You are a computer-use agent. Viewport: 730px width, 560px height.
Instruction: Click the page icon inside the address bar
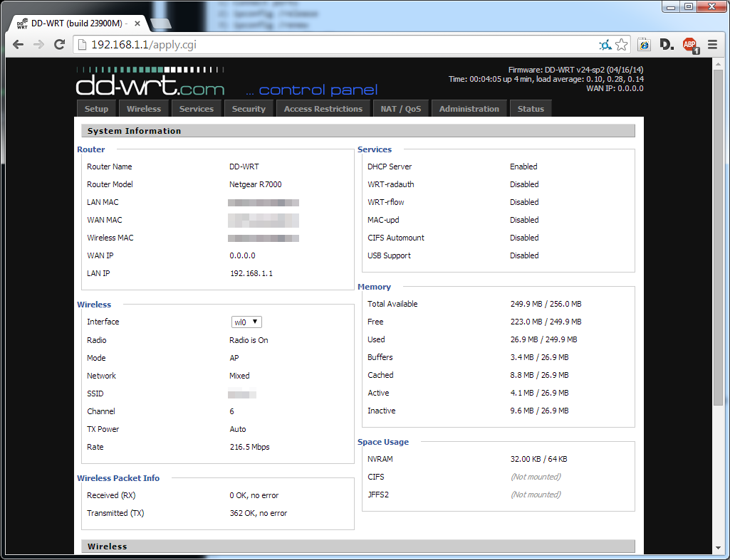tap(82, 44)
